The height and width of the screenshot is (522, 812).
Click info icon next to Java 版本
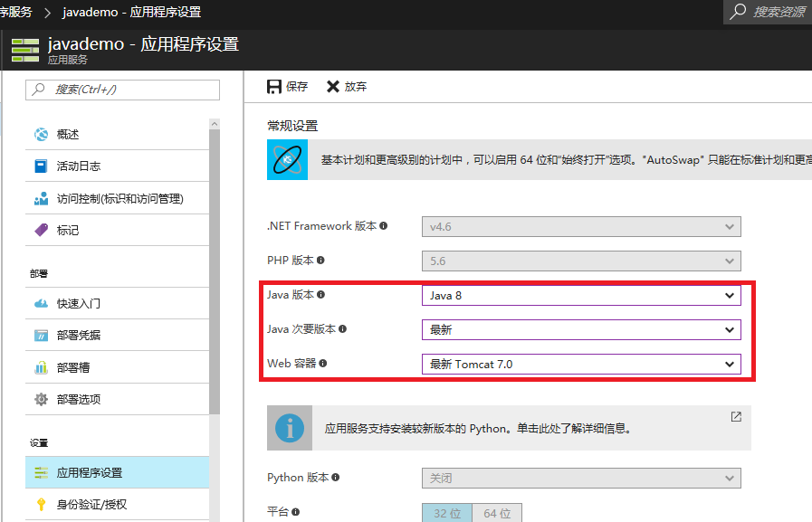tap(320, 294)
